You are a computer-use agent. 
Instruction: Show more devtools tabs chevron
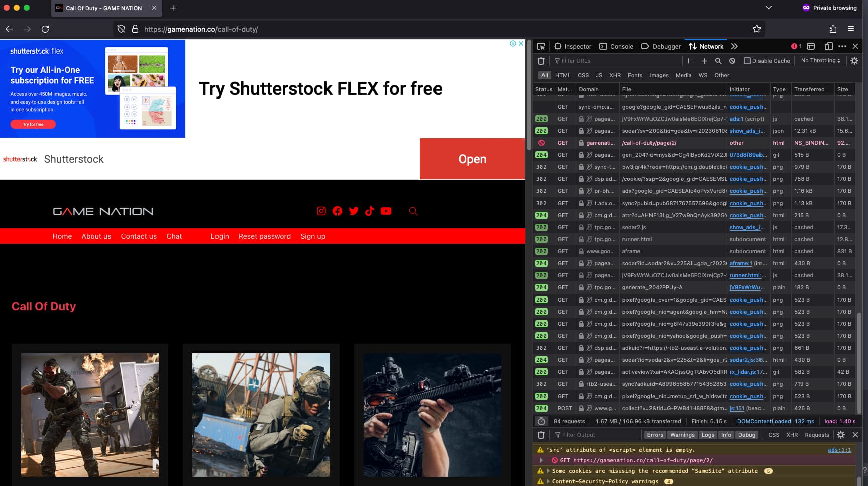click(734, 46)
